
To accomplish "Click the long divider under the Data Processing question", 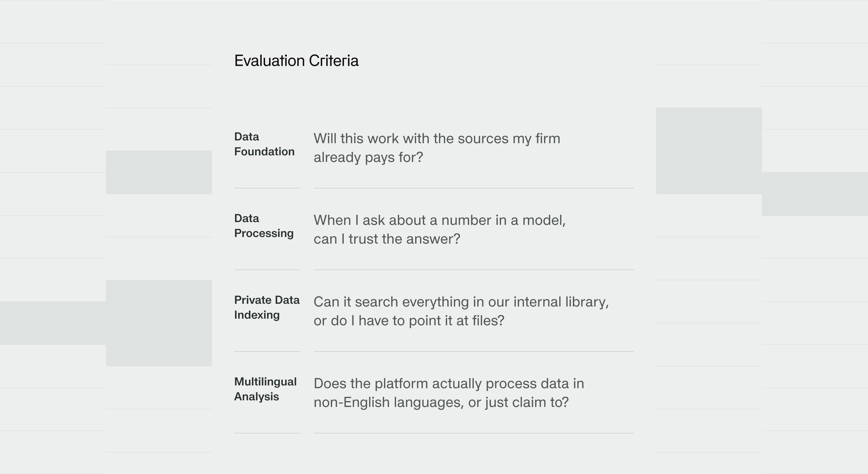I will point(473,270).
